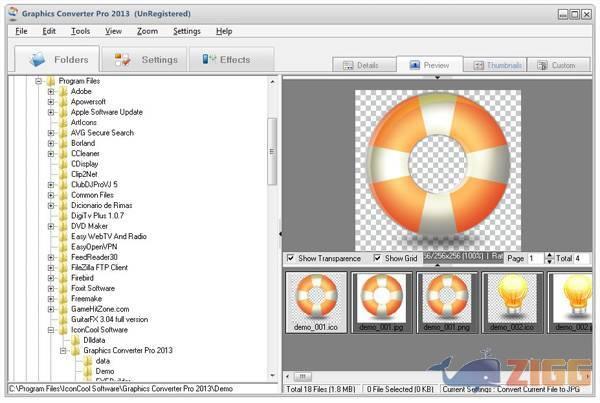Image resolution: width=600 pixels, height=403 pixels.
Task: Open the Settings panel tab
Action: [147, 60]
